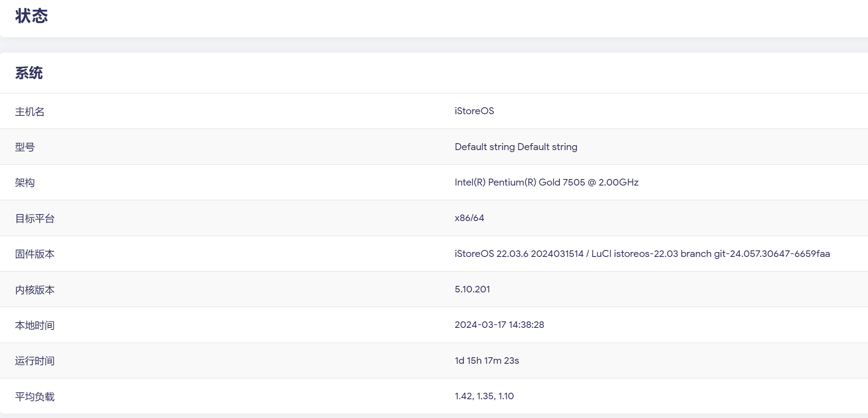The width and height of the screenshot is (868, 418).
Task: Select the 固件版本 row label
Action: [x=35, y=254]
